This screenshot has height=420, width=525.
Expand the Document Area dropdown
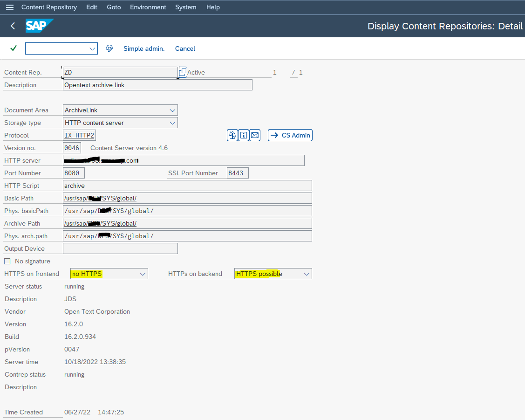pos(172,110)
